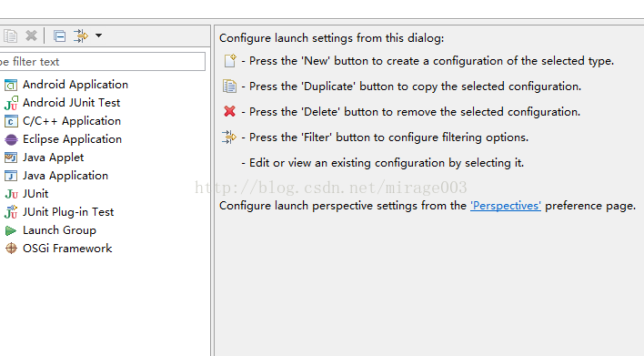Click the Collapse All toolbar icon
This screenshot has width=644, height=356.
coord(59,36)
